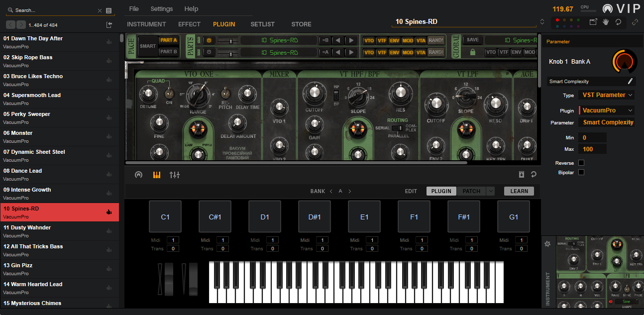Go to next patch for Part A
Screen dimensions: 644x315
coord(351,40)
